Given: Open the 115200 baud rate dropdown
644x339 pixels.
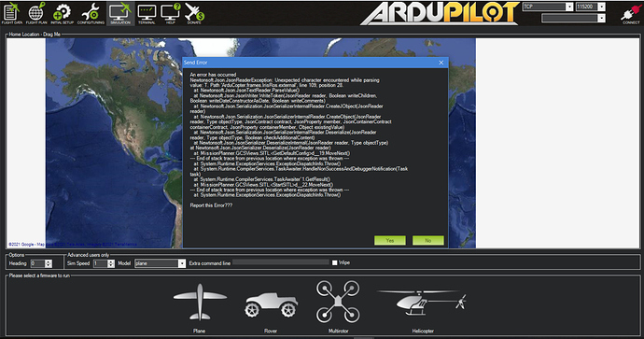Looking at the screenshot, I should point(590,7).
